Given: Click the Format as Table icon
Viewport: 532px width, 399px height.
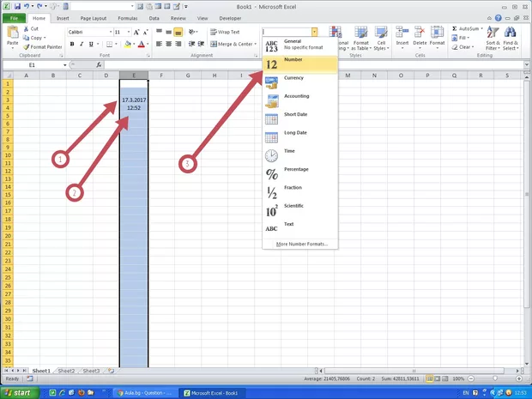Looking at the screenshot, I should coord(361,33).
